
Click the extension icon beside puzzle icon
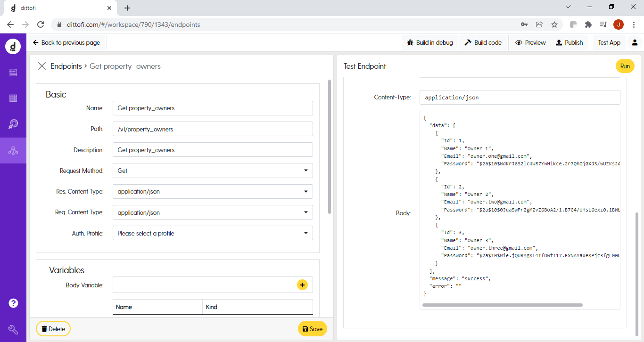click(x=573, y=24)
